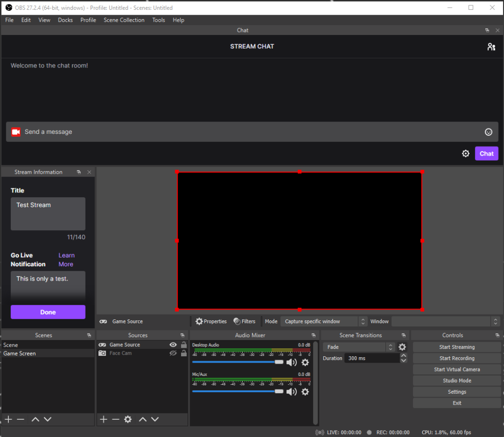Open Desktop Audio advanced settings gear

click(305, 363)
